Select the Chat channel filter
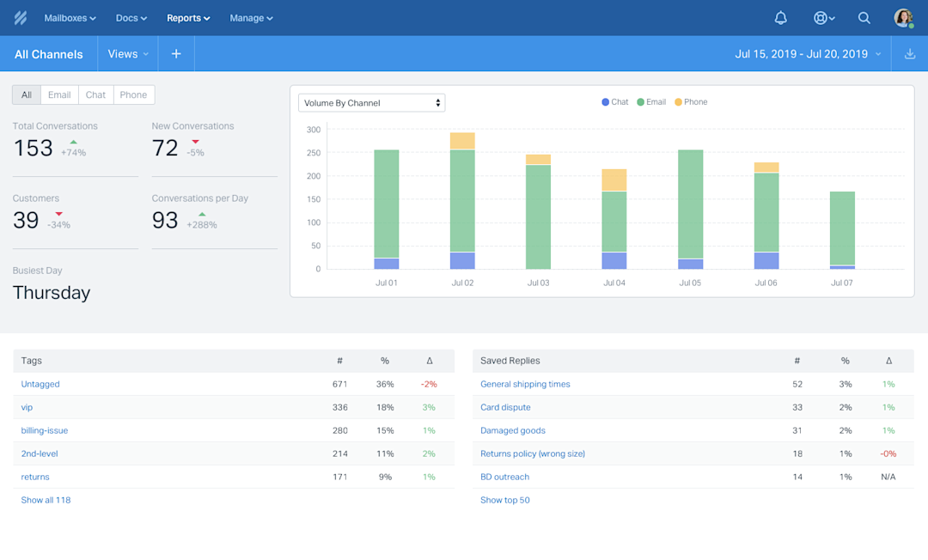This screenshot has width=928, height=560. [95, 94]
